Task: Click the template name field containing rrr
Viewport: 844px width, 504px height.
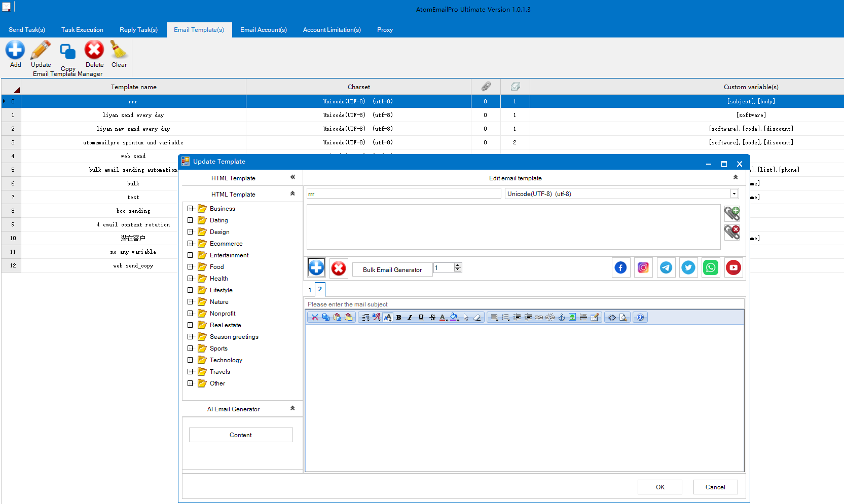Action: [x=403, y=193]
